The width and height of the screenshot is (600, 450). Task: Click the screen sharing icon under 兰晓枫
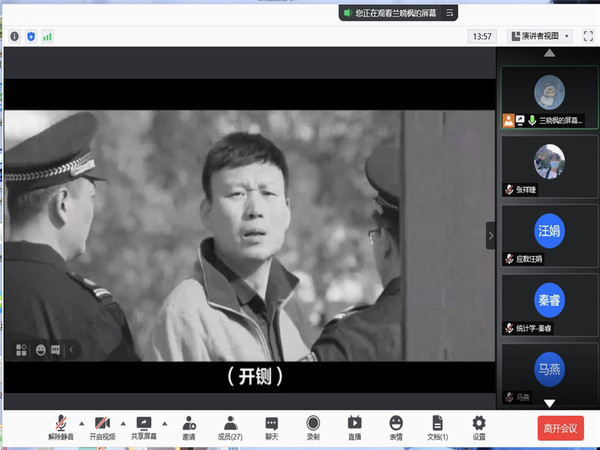tap(520, 121)
